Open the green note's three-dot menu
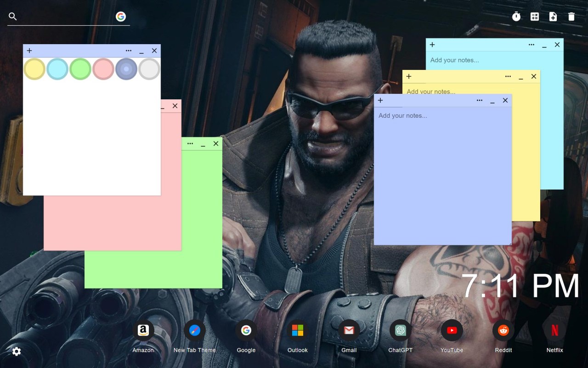 [190, 144]
